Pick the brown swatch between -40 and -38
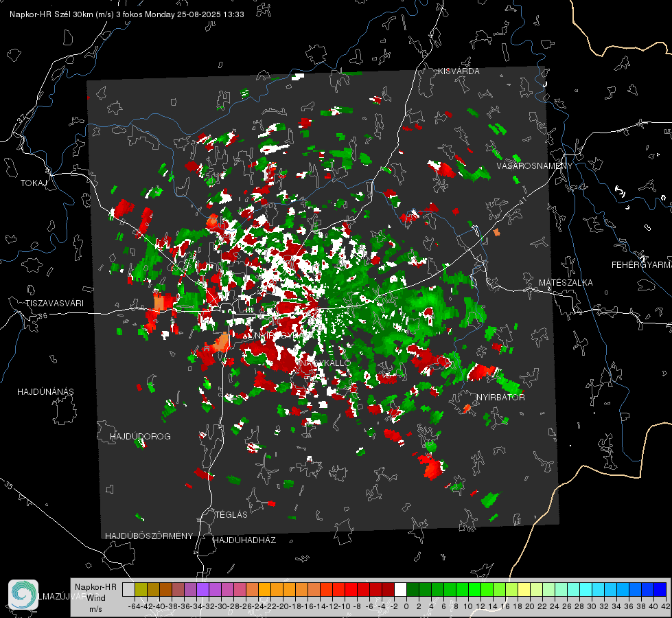Screen dimensions: 672x618 [165, 589]
